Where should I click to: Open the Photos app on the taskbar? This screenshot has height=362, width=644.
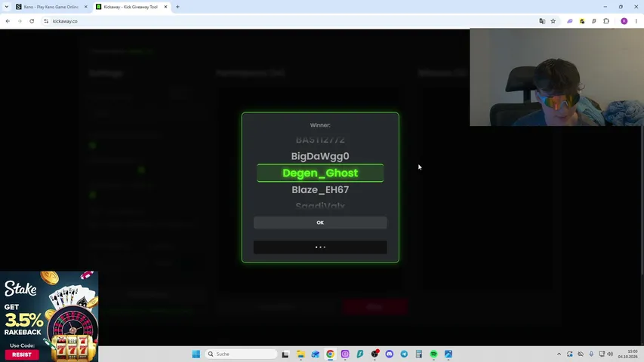click(448, 354)
